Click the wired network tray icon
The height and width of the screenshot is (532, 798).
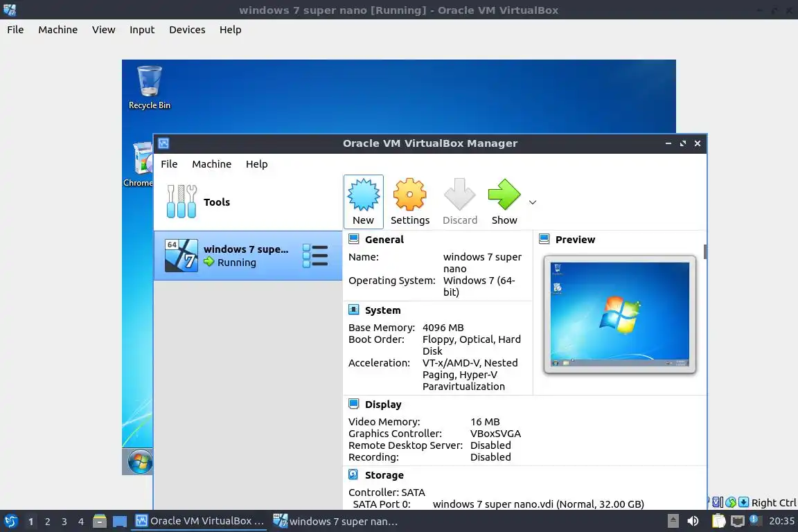[738, 521]
